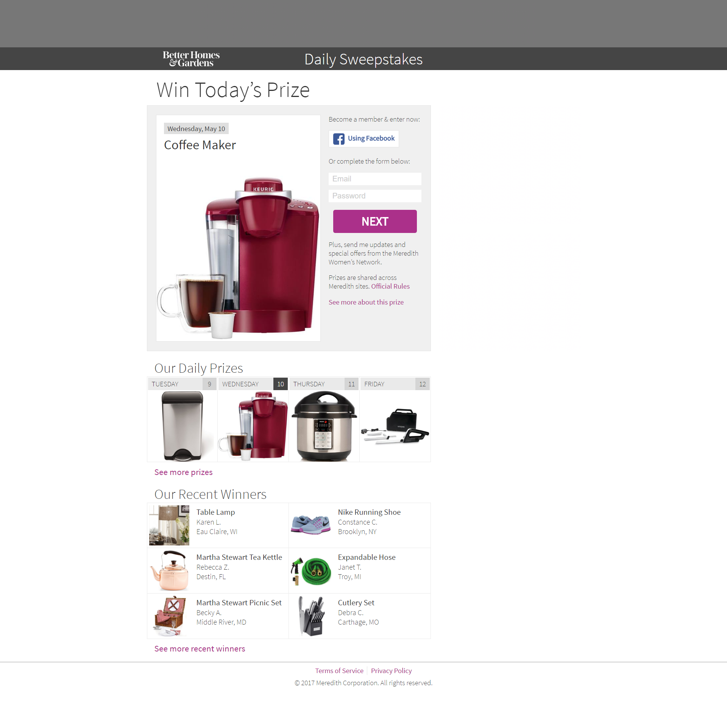Select the Email input field

(375, 179)
